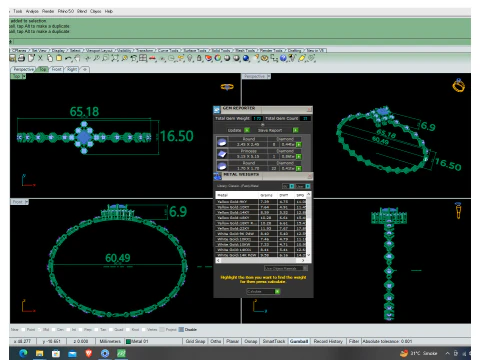
Task: Select the Pan hand tool icon
Action: coord(77,58)
